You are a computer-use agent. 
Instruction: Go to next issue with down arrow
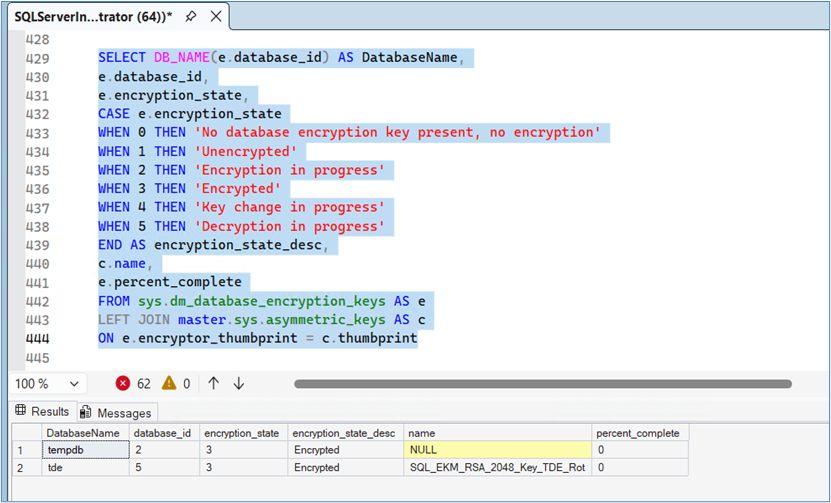tap(239, 383)
